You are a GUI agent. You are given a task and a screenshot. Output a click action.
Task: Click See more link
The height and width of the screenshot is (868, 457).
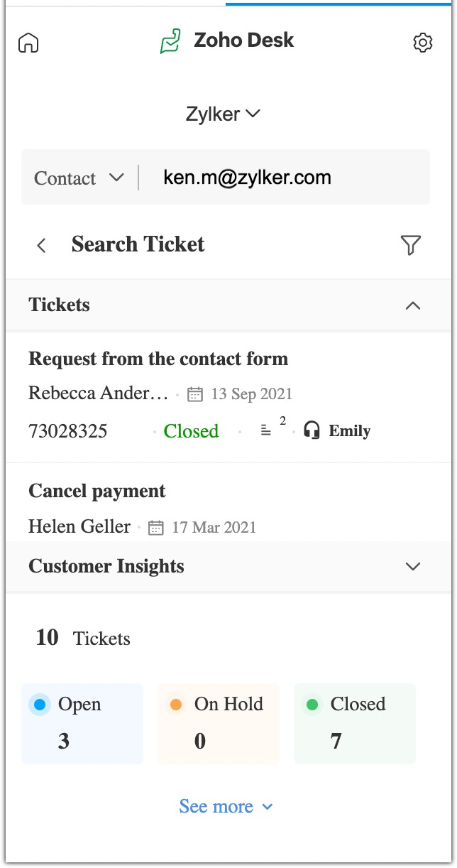tap(226, 806)
